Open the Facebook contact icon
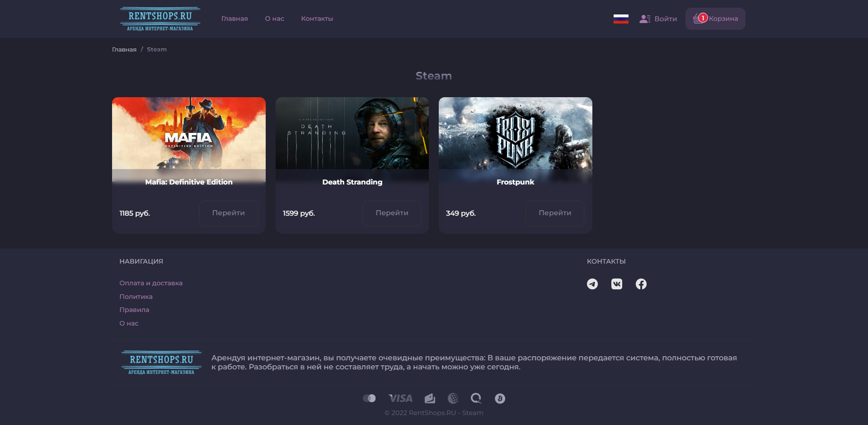 tap(641, 284)
